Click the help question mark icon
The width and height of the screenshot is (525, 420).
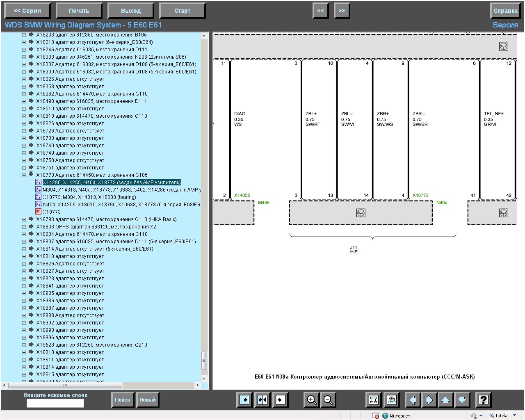(x=484, y=399)
